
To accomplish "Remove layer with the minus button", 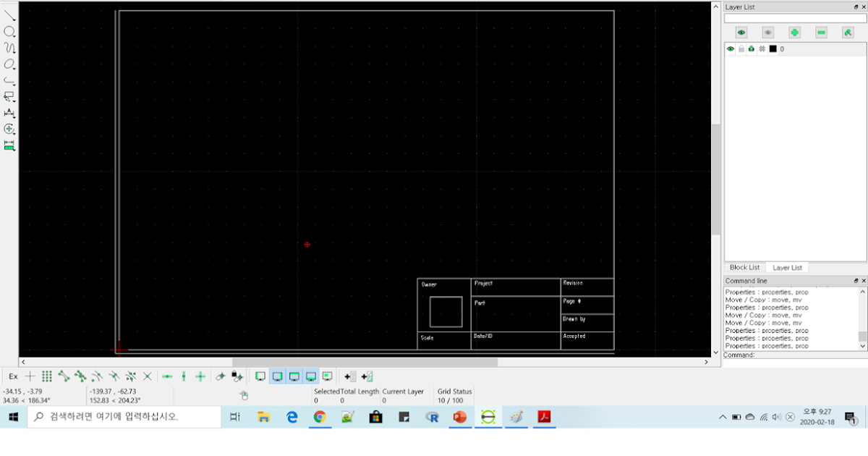I will pos(821,33).
